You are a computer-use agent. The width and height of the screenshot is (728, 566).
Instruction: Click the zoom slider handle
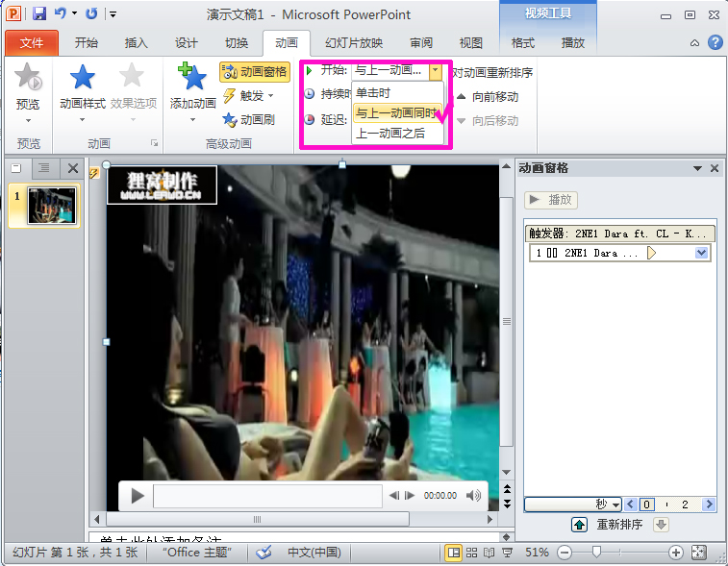coord(596,552)
